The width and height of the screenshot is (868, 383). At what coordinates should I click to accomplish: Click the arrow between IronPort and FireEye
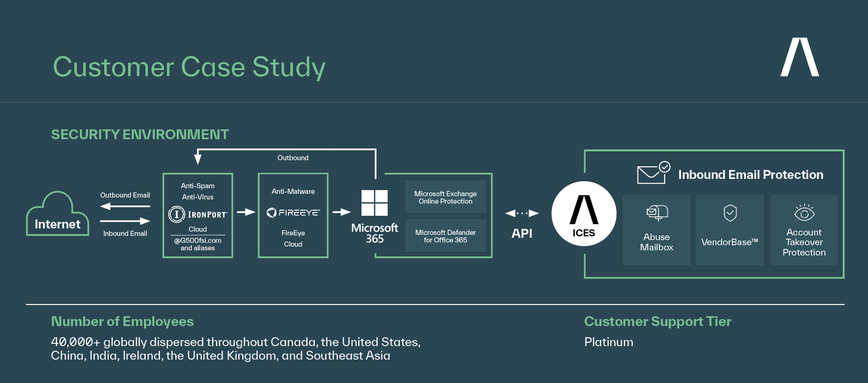point(246,212)
